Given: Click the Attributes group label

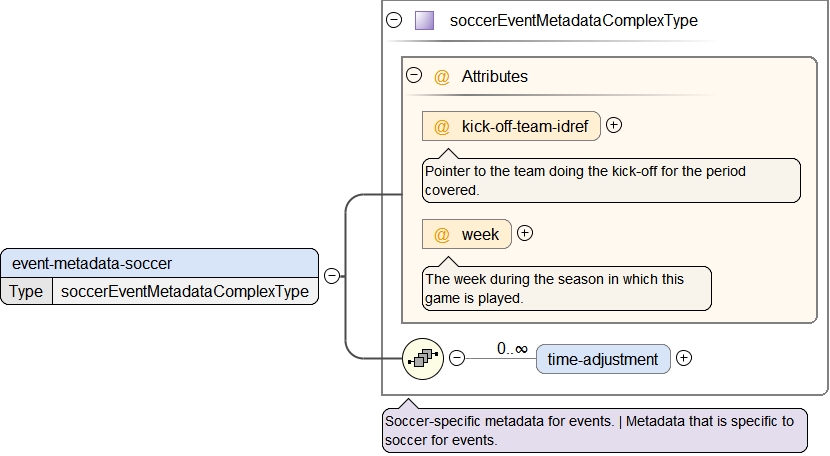Looking at the screenshot, I should 495,76.
